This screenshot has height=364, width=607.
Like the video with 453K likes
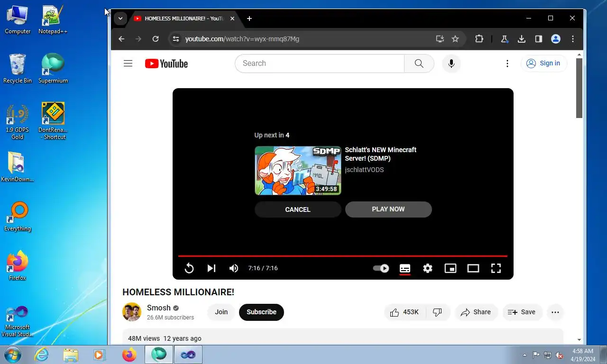point(405,312)
